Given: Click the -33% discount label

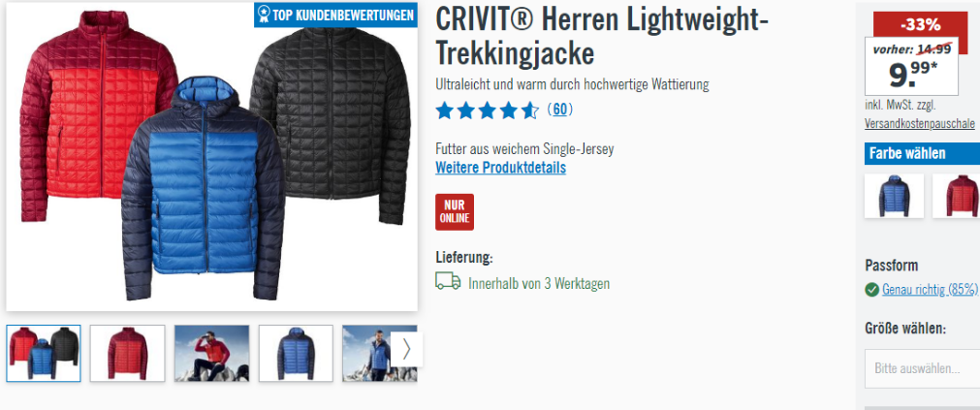Looking at the screenshot, I should pyautogui.click(x=920, y=25).
